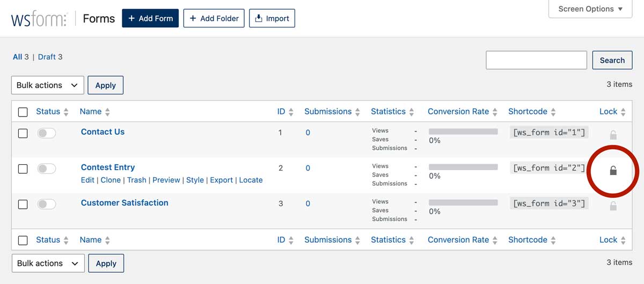The image size is (644, 284).
Task: Check the Contest Entry row checkbox
Action: point(23,169)
